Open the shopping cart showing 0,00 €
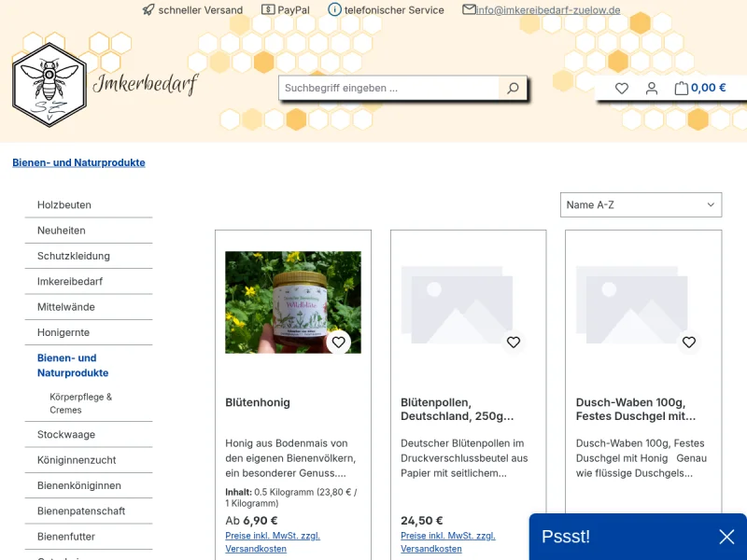The image size is (747, 560). [699, 89]
